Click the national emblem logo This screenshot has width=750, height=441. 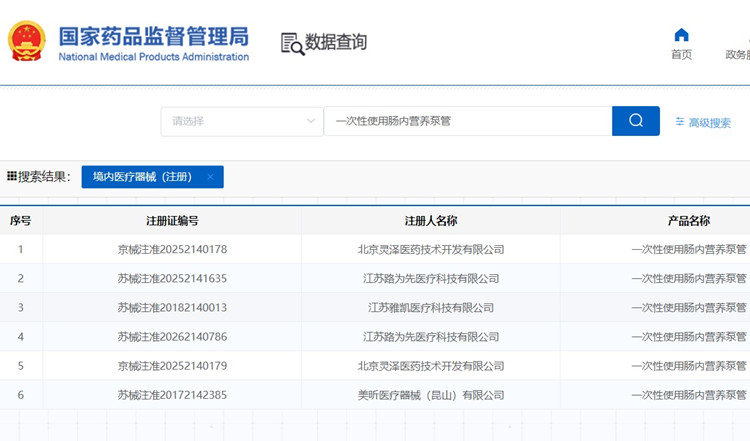(27, 41)
